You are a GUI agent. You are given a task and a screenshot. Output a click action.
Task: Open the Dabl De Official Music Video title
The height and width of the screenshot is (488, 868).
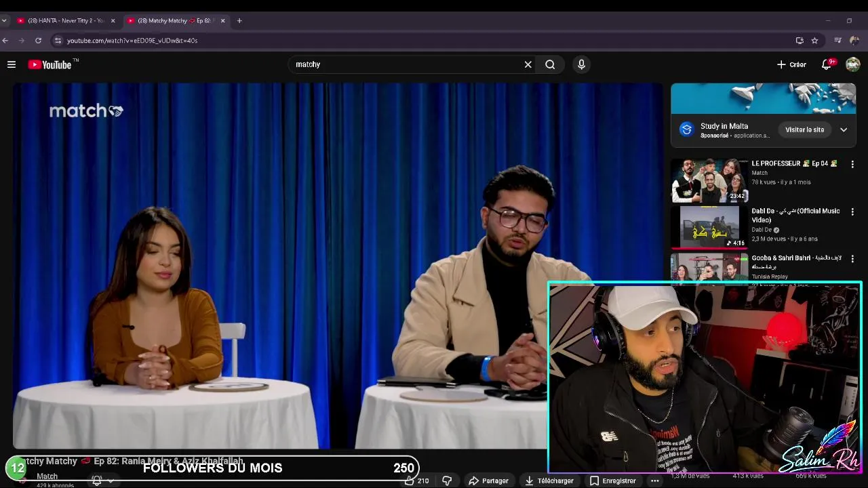tap(795, 216)
